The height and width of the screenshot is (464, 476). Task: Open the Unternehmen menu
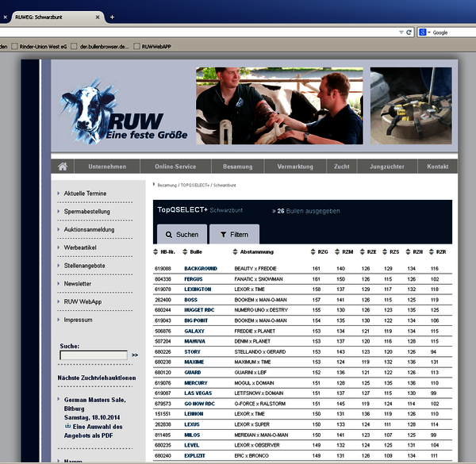107,167
